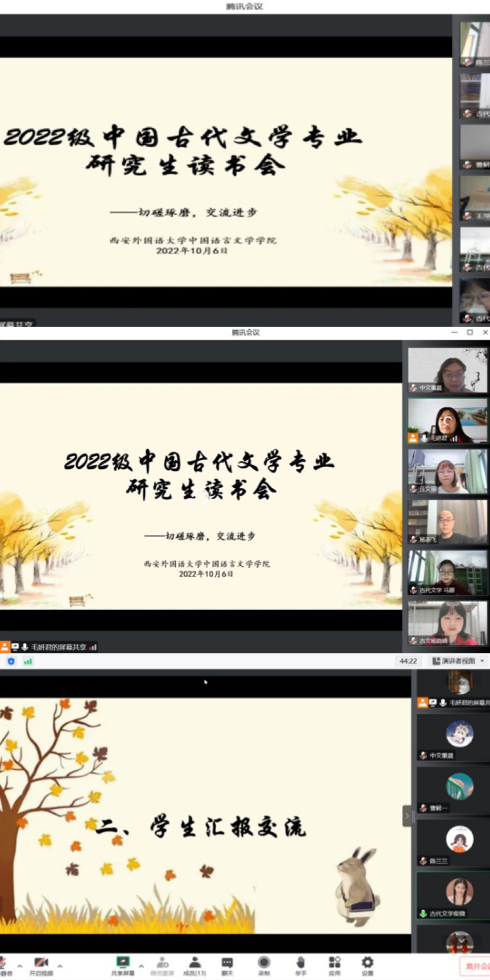Click the WeChat invite (微信邀请) icon
Viewport: 490px width, 980px height.
(x=162, y=963)
